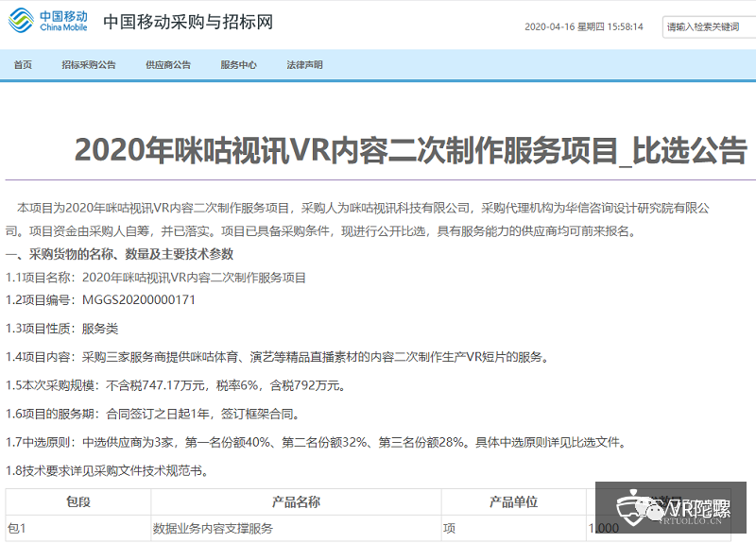
Task: Open the 法律声明 menu item
Action: click(304, 65)
